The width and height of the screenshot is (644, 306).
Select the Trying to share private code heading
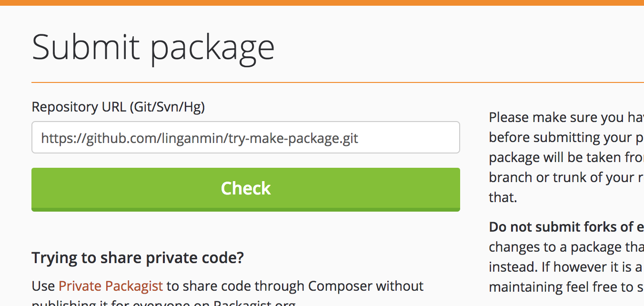[x=138, y=258]
